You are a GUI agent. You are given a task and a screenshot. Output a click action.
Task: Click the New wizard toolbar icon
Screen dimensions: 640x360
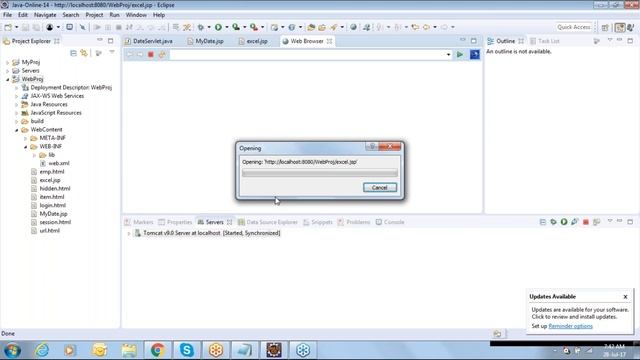8,27
